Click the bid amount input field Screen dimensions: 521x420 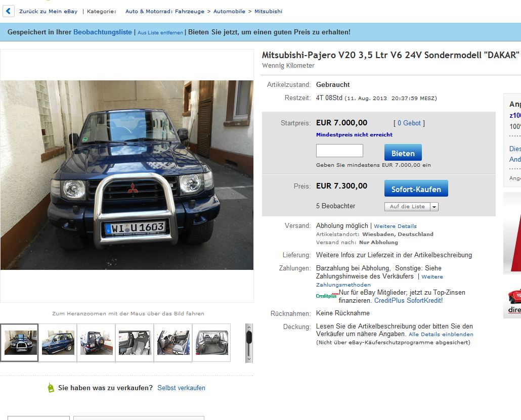[339, 151]
